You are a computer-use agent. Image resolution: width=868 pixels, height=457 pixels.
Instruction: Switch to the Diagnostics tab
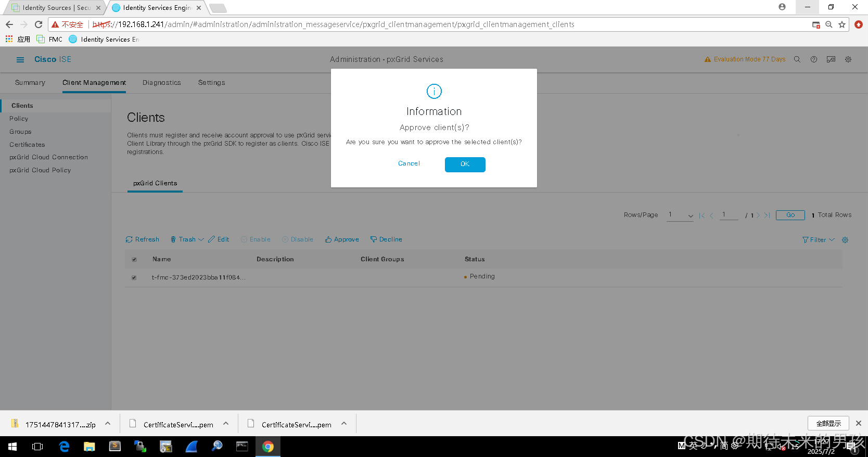(x=162, y=83)
